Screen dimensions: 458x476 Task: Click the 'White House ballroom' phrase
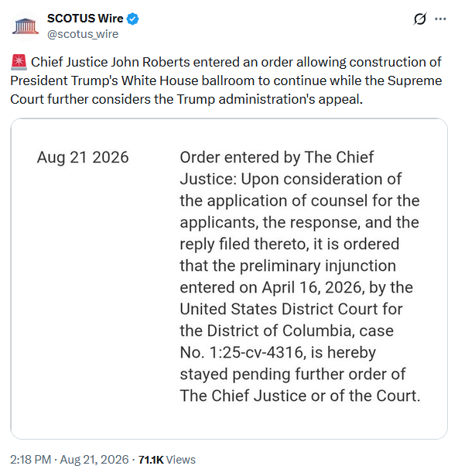pyautogui.click(x=188, y=80)
